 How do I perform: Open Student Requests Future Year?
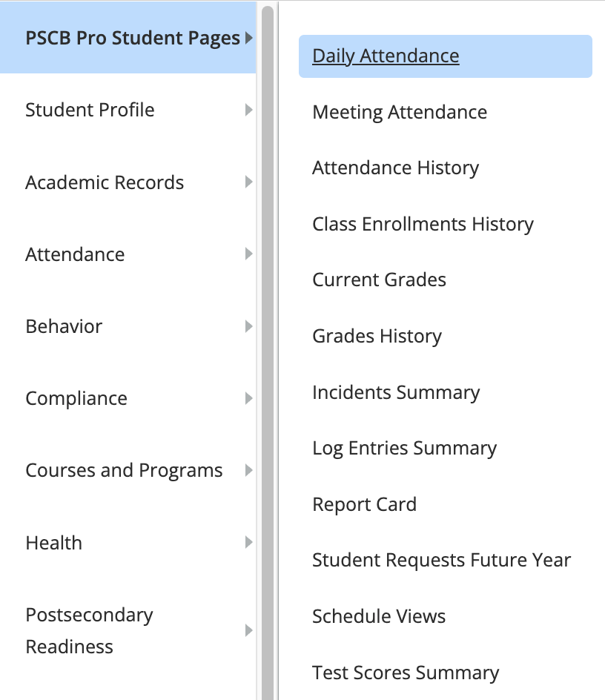[442, 561]
